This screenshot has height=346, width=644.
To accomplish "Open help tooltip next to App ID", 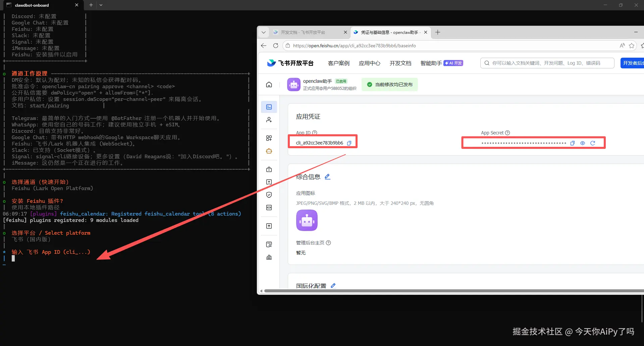I will 315,133.
